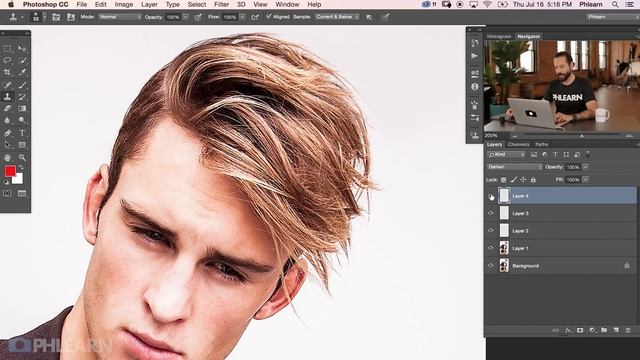Select the Crop tool
Screen dimensions: 640x360
pyautogui.click(x=7, y=72)
